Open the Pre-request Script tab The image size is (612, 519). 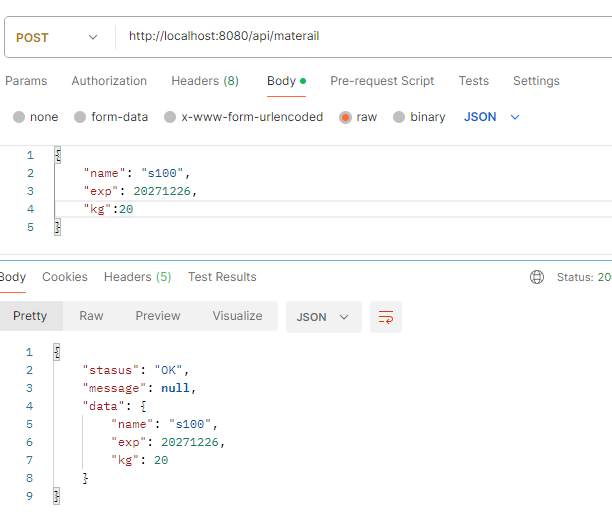(382, 81)
